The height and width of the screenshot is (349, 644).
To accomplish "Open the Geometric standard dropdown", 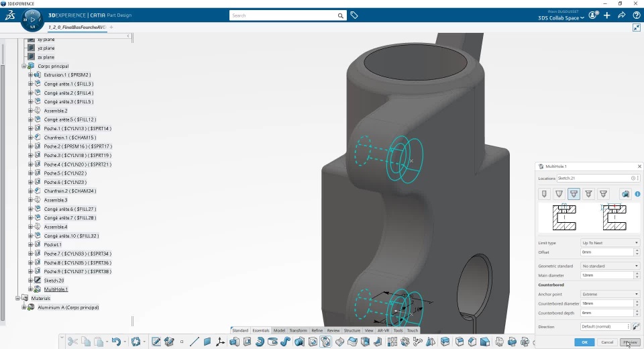I will [610, 266].
